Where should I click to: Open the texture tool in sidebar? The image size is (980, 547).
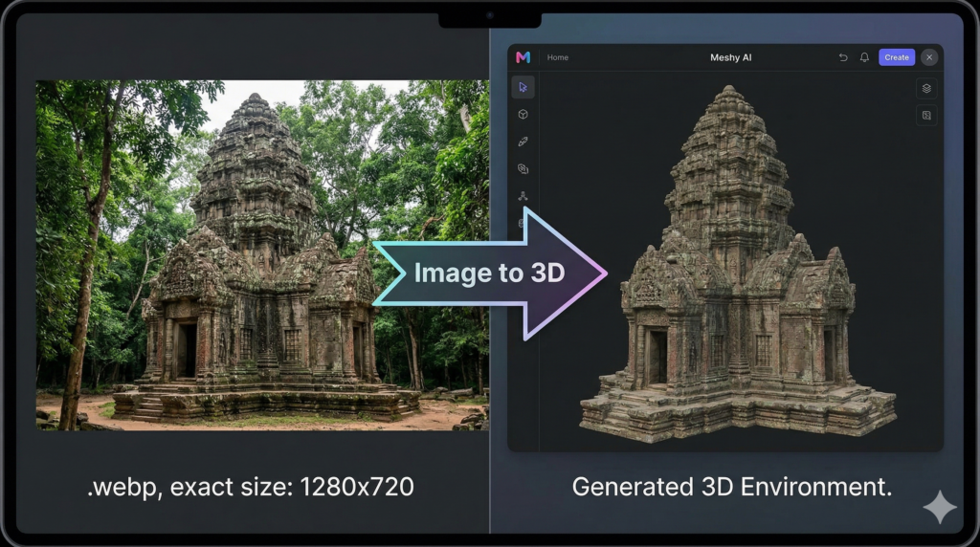point(523,168)
